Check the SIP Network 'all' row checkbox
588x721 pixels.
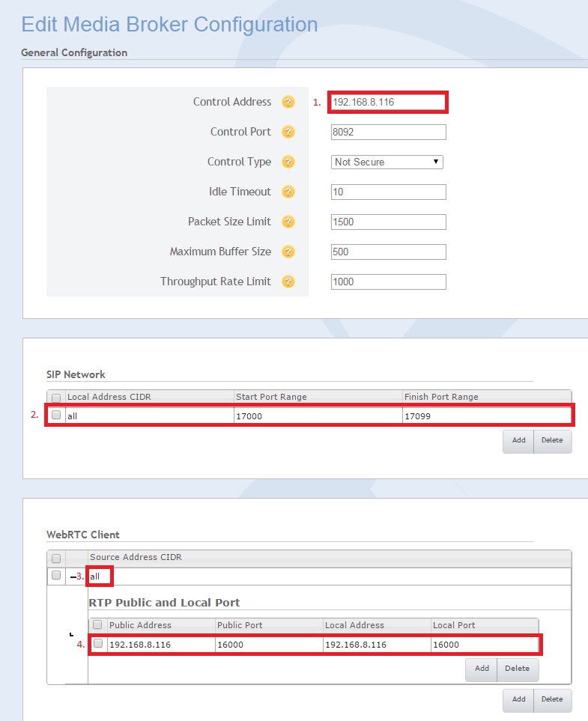point(56,415)
